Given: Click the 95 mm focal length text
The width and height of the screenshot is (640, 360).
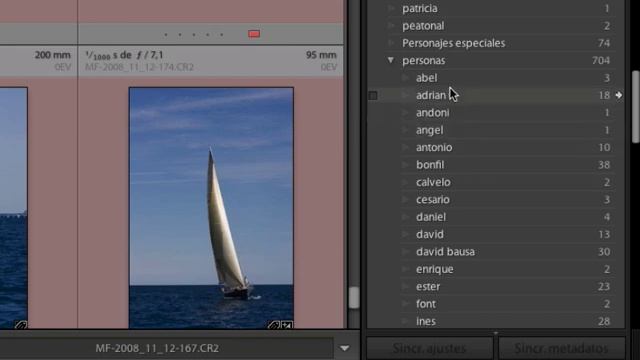Looking at the screenshot, I should pos(321,55).
